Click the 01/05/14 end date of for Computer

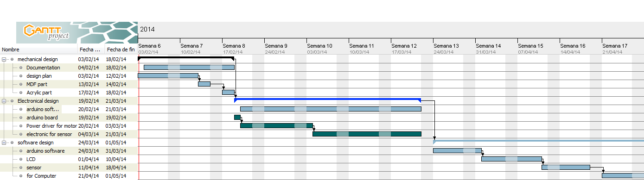[115, 176]
